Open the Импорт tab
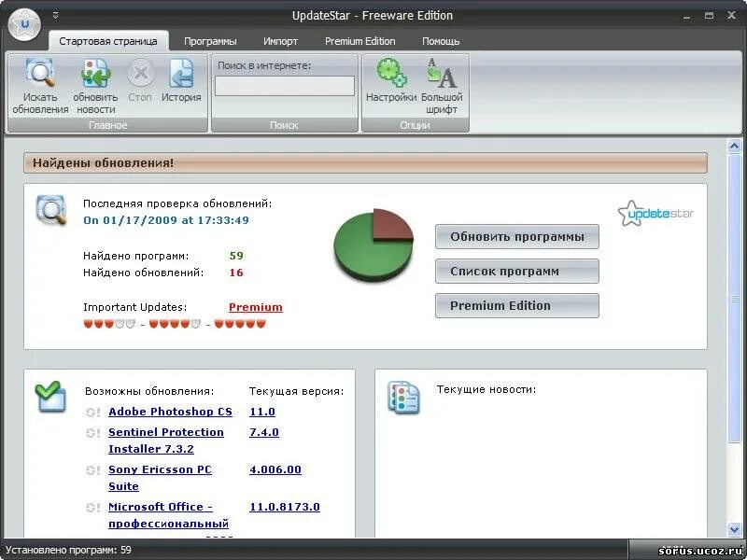 pos(281,41)
